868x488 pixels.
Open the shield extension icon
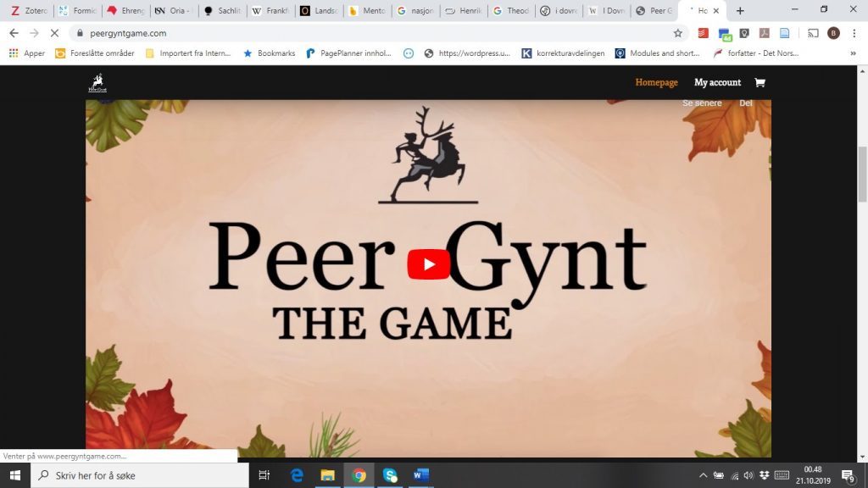pos(744,33)
